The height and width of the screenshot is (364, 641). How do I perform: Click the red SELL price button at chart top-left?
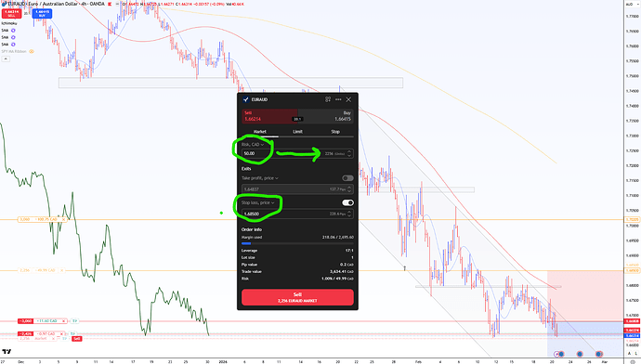coord(11,14)
